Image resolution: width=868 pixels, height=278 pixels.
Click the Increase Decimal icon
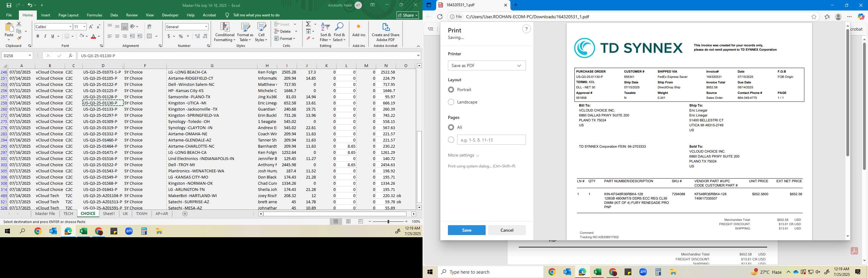tap(197, 36)
